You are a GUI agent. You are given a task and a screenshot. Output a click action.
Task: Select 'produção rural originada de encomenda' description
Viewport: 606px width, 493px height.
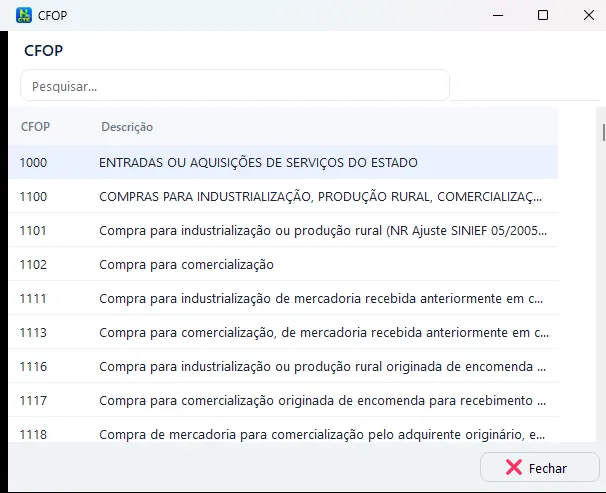click(322, 366)
